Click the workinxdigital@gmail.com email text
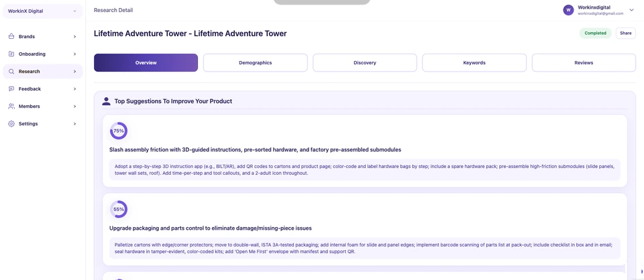 [x=600, y=13]
